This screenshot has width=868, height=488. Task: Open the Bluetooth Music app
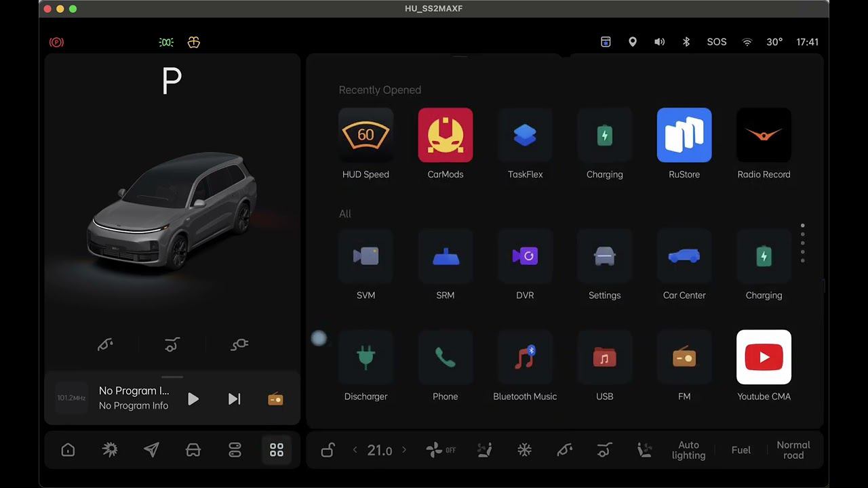click(525, 357)
